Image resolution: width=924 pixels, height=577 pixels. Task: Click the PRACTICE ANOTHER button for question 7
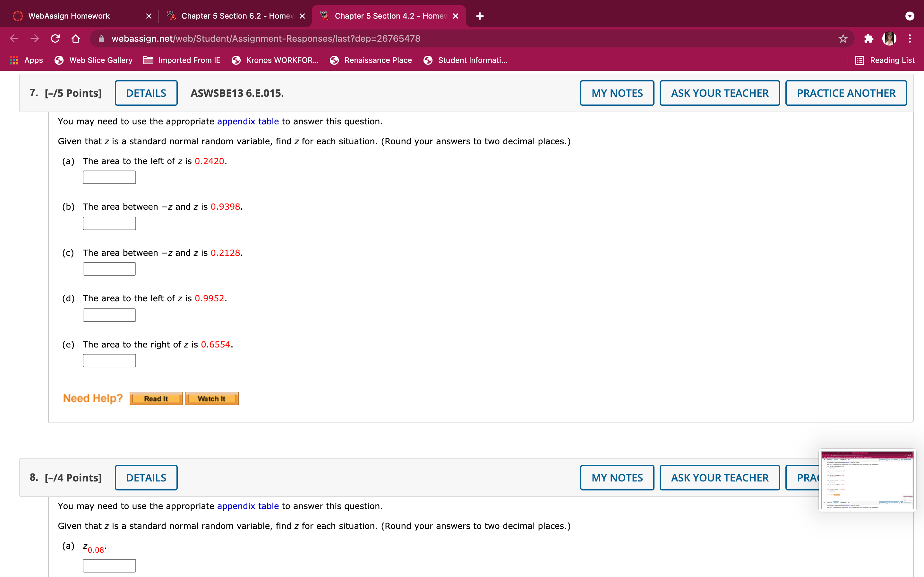[x=846, y=93]
